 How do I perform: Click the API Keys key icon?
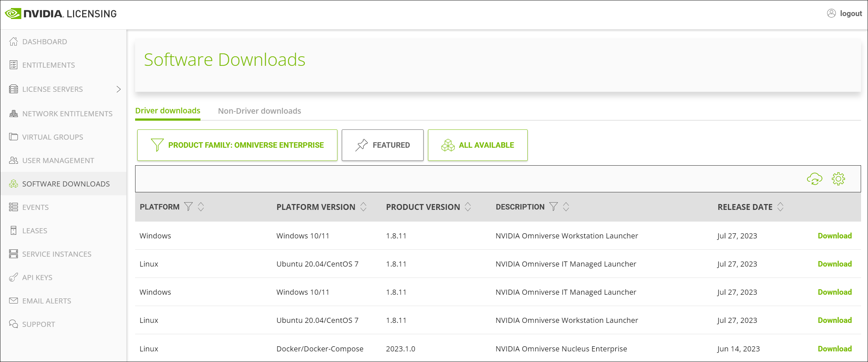pos(14,277)
